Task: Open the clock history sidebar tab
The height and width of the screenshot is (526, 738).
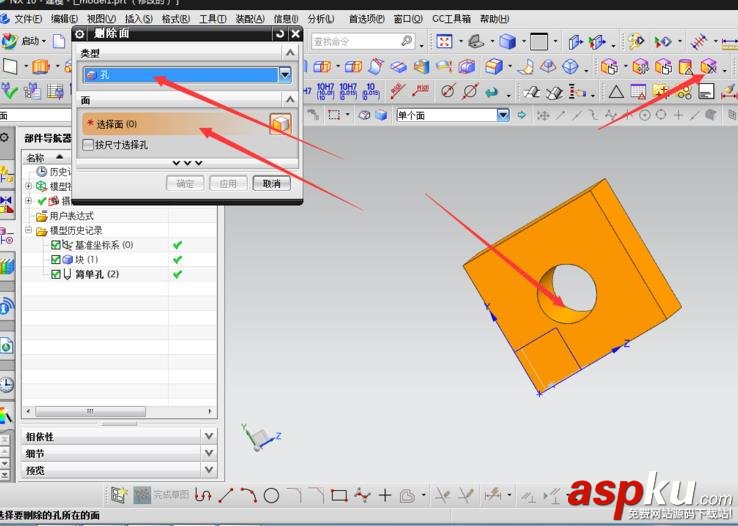Action: 7,384
